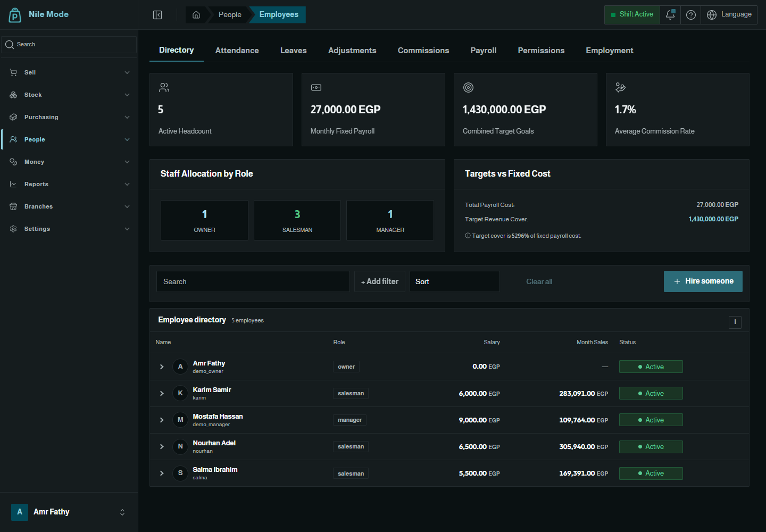Click the Sell cart icon

click(x=13, y=72)
